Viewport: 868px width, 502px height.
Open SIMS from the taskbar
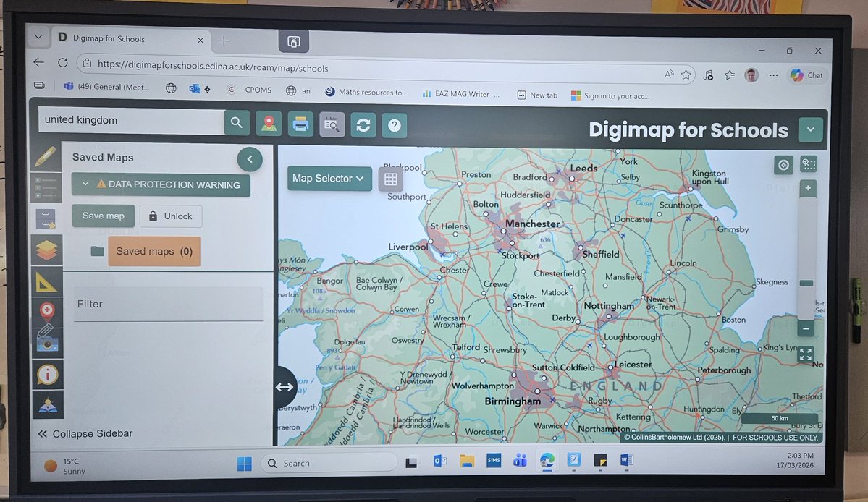tap(493, 460)
